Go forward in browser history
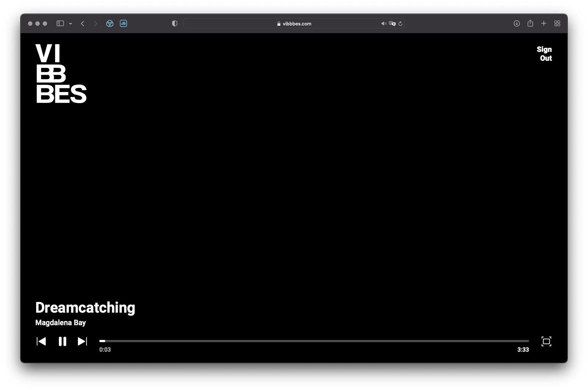The height and width of the screenshot is (390, 588). (96, 24)
